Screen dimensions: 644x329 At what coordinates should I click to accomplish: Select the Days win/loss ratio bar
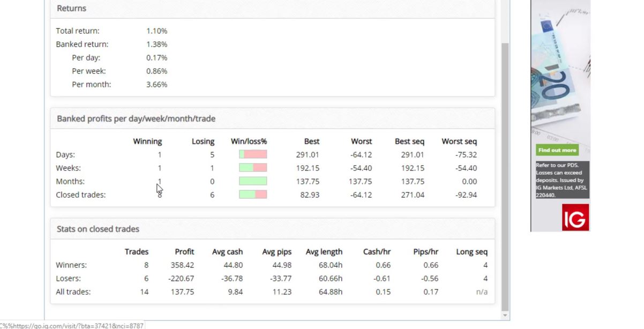252,154
